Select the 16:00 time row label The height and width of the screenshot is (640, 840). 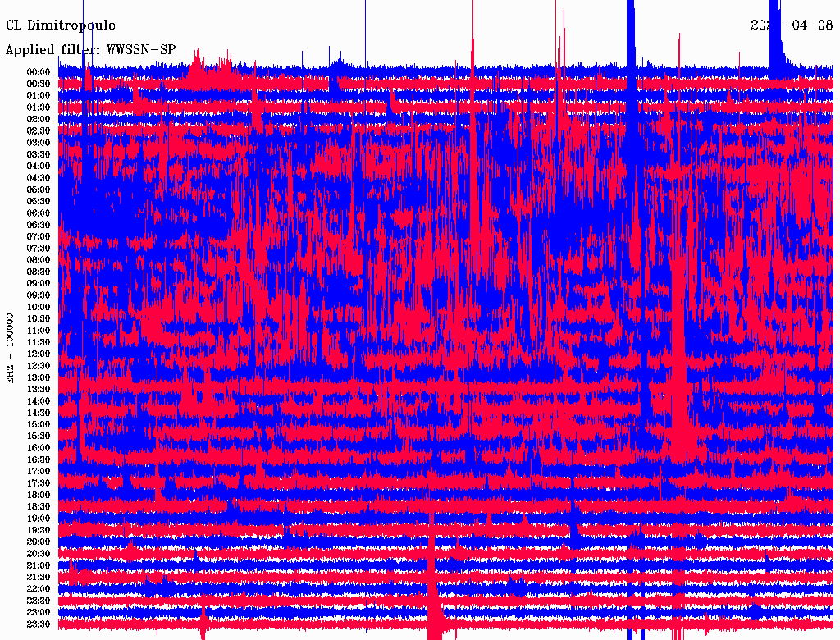[39, 448]
